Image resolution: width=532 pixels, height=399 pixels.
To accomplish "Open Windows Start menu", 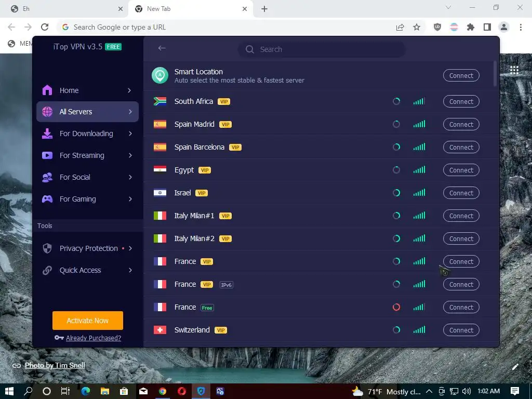I will point(9,391).
